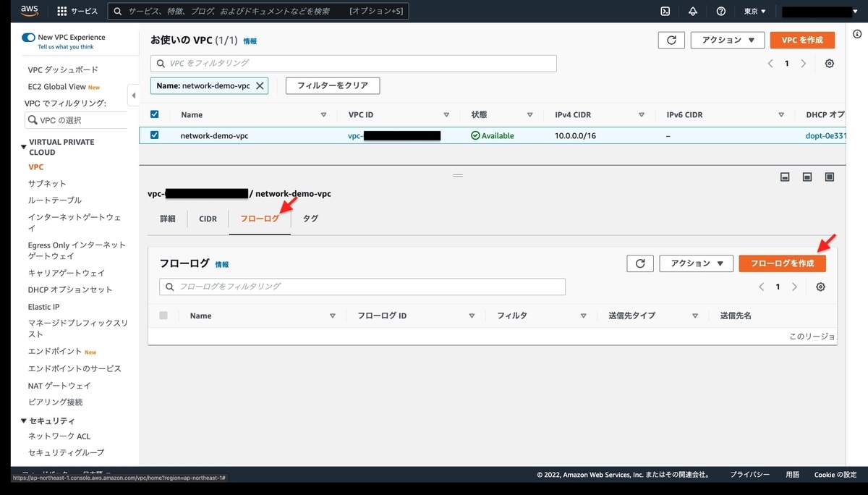
Task: Click the フローログを作成 button
Action: [x=783, y=263]
